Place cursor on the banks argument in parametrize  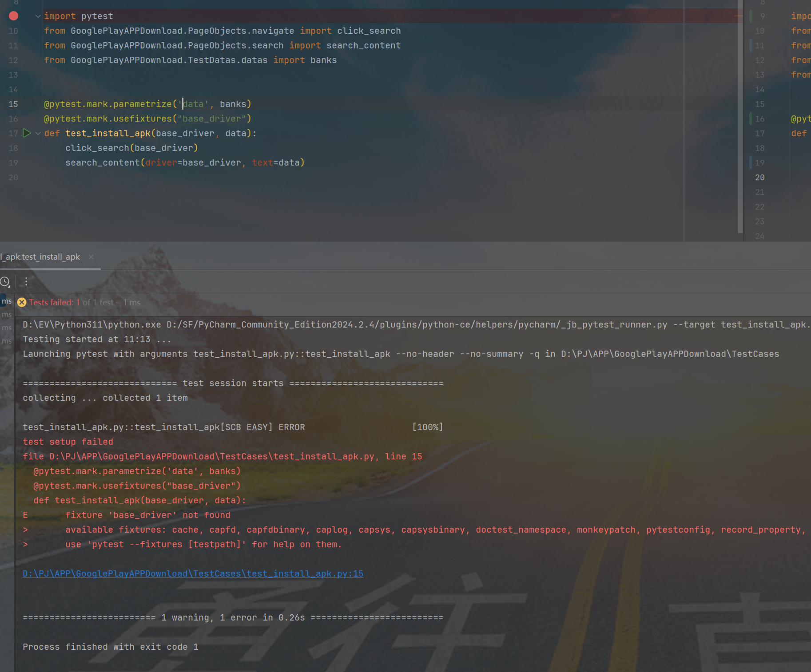pyautogui.click(x=233, y=104)
